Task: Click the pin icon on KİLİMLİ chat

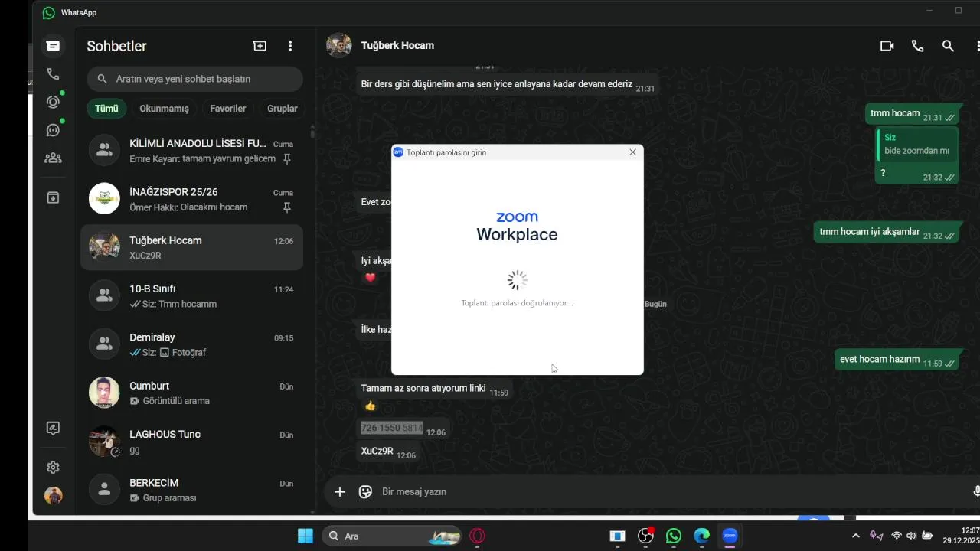Action: tap(287, 159)
